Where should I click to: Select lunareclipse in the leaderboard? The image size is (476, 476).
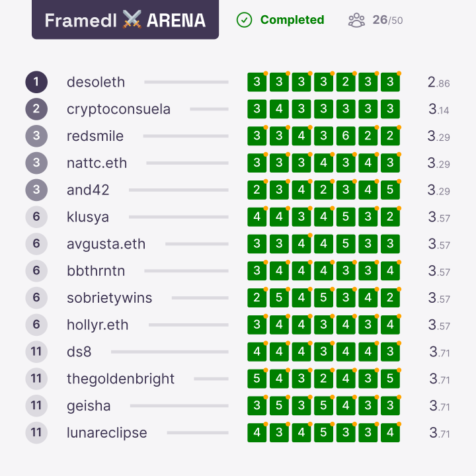(x=107, y=433)
